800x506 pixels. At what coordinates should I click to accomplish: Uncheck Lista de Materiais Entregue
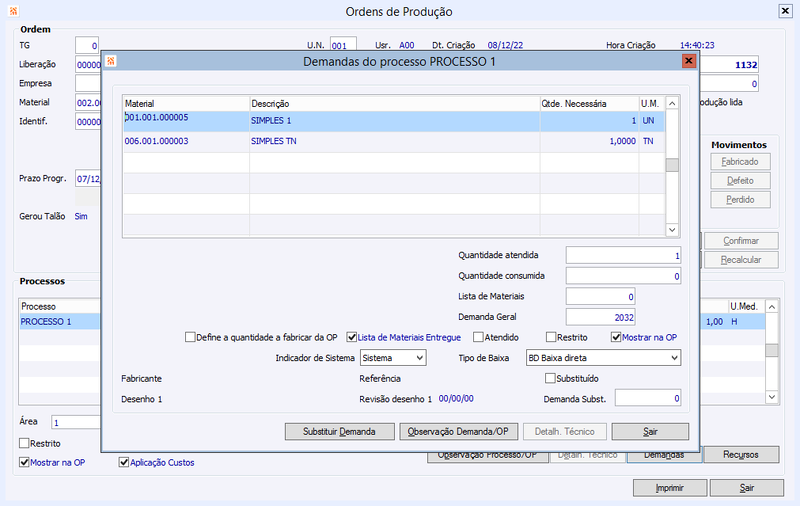[352, 337]
